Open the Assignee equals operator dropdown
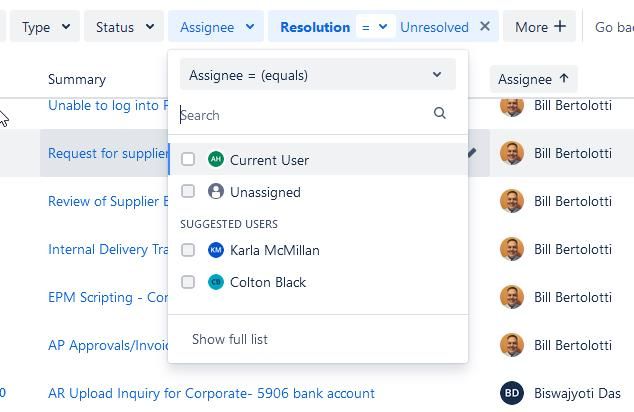 tap(318, 75)
